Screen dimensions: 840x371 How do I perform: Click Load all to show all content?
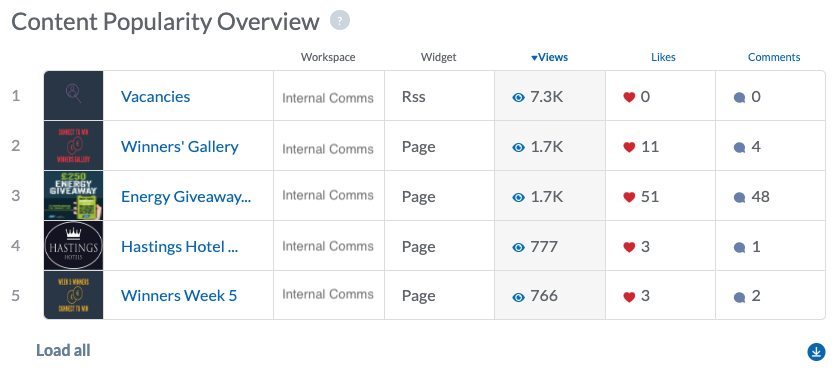(x=63, y=351)
